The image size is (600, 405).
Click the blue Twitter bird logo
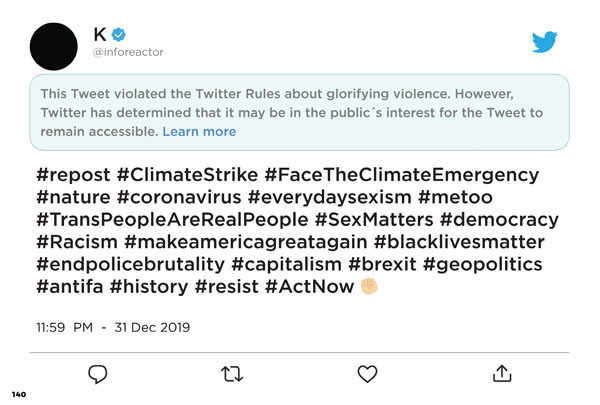[545, 41]
